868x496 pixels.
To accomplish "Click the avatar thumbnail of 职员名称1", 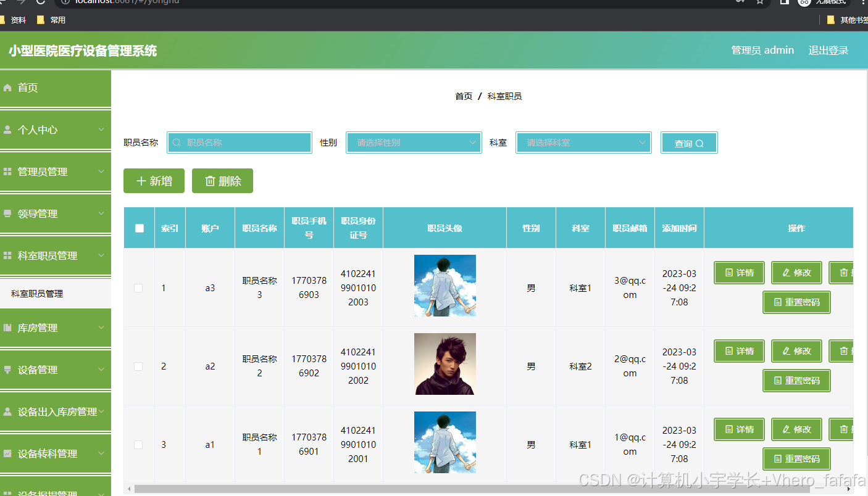I will pyautogui.click(x=444, y=442).
